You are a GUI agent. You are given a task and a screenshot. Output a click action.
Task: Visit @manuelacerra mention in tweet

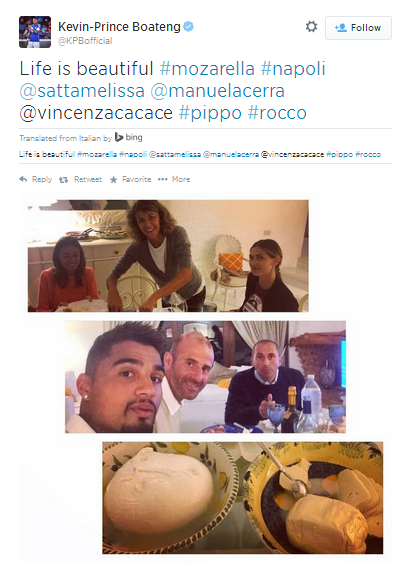click(x=217, y=91)
